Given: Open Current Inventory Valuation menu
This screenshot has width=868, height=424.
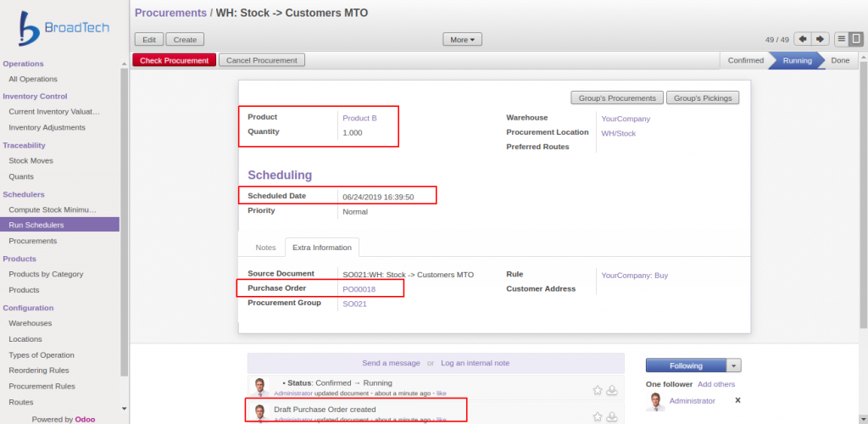Looking at the screenshot, I should (x=54, y=111).
